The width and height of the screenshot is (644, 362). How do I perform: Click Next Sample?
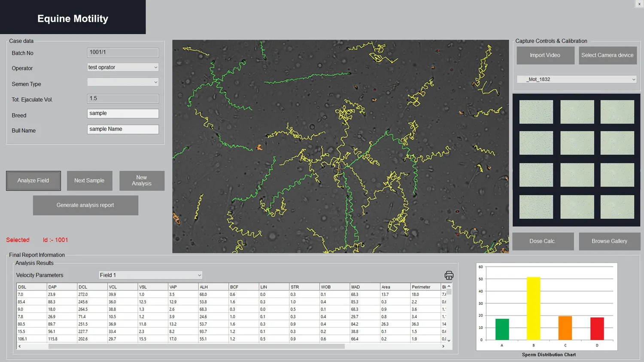[x=89, y=181]
